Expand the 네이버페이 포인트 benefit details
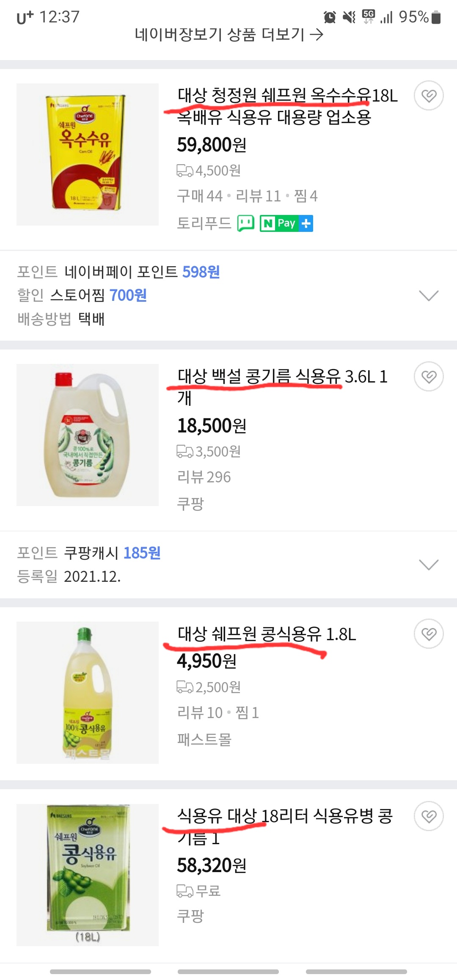The image size is (457, 980). (x=428, y=295)
